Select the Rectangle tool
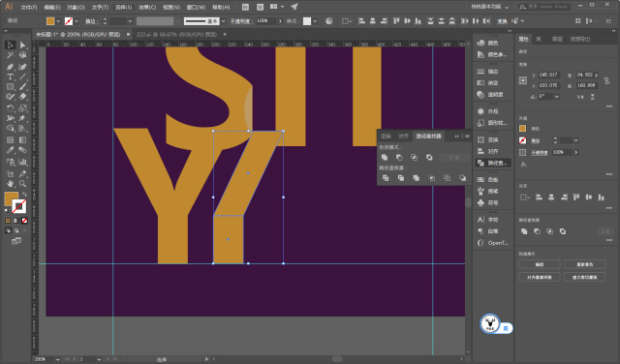 (x=11, y=86)
